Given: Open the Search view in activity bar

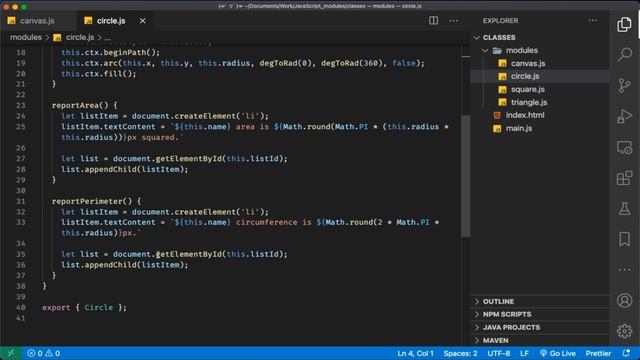Looking at the screenshot, I should tap(624, 54).
